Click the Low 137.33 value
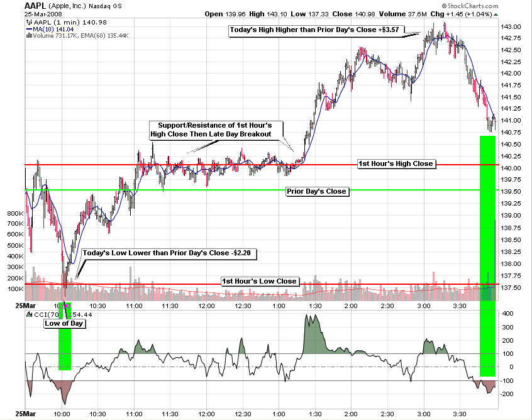 coord(309,14)
